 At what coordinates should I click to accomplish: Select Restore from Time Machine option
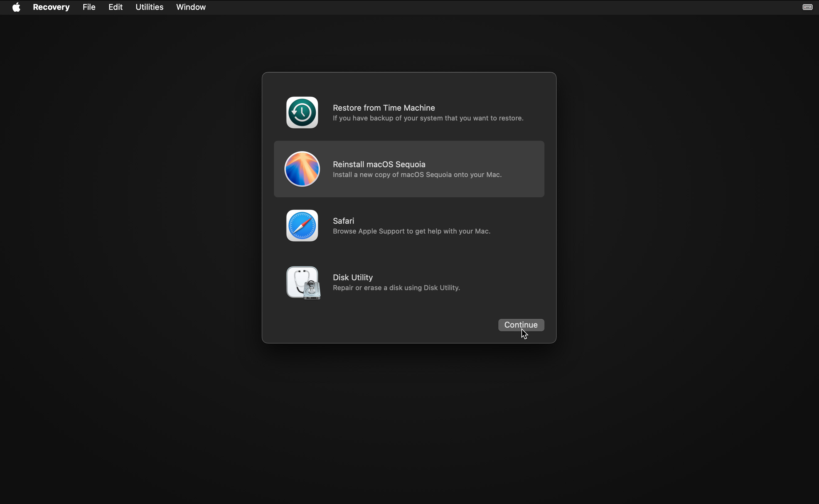point(409,112)
